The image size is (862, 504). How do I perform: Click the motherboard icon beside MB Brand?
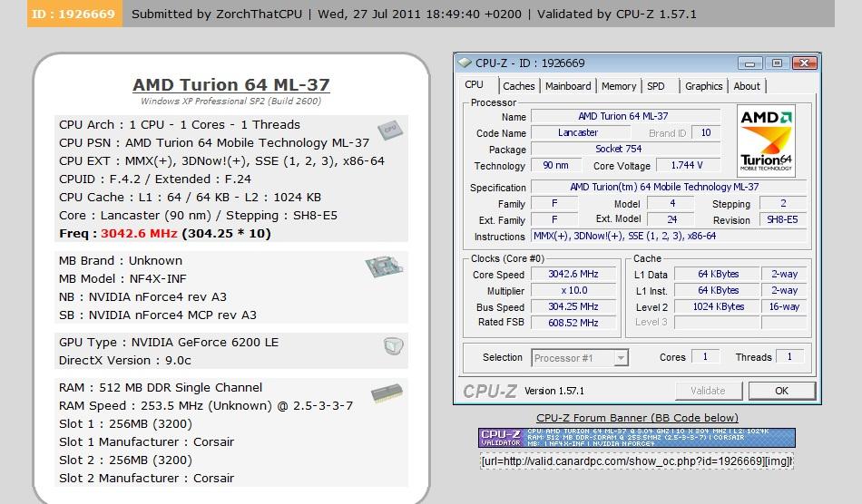click(385, 267)
